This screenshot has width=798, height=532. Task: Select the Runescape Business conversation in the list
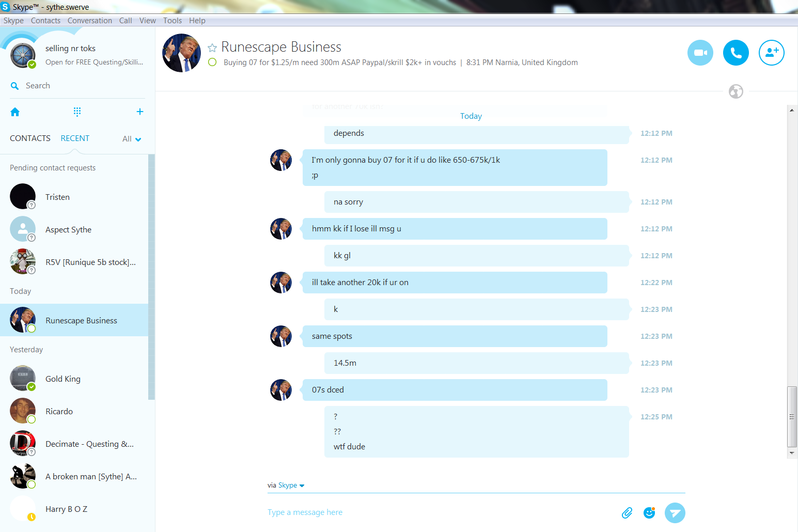coord(74,320)
